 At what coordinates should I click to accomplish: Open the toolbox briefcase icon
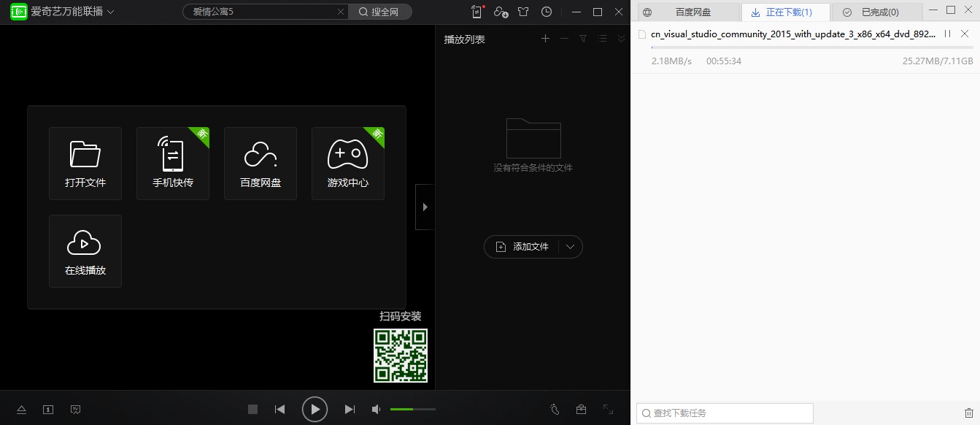[x=581, y=410]
